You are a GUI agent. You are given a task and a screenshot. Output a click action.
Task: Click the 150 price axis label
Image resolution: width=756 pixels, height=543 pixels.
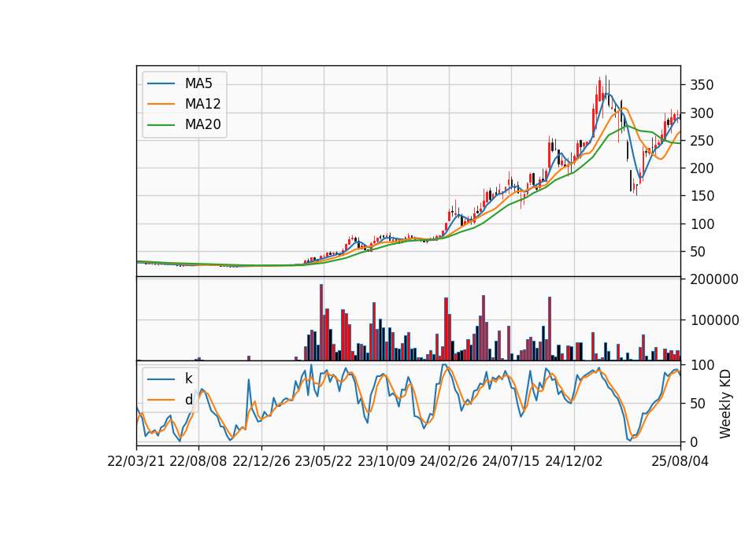click(x=702, y=196)
